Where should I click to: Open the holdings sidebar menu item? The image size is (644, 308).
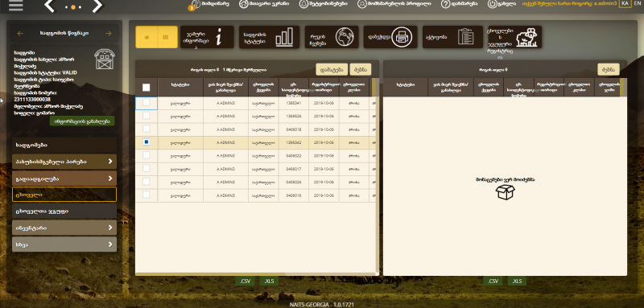(64, 146)
